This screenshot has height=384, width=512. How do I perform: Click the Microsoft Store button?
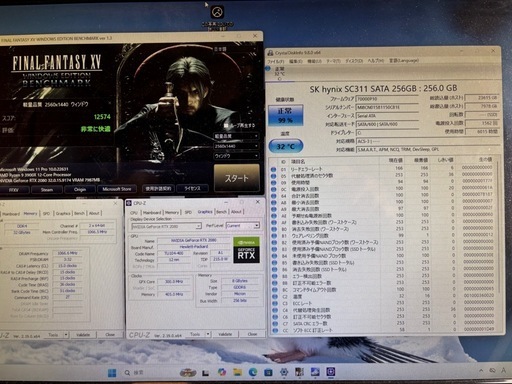[117, 189]
